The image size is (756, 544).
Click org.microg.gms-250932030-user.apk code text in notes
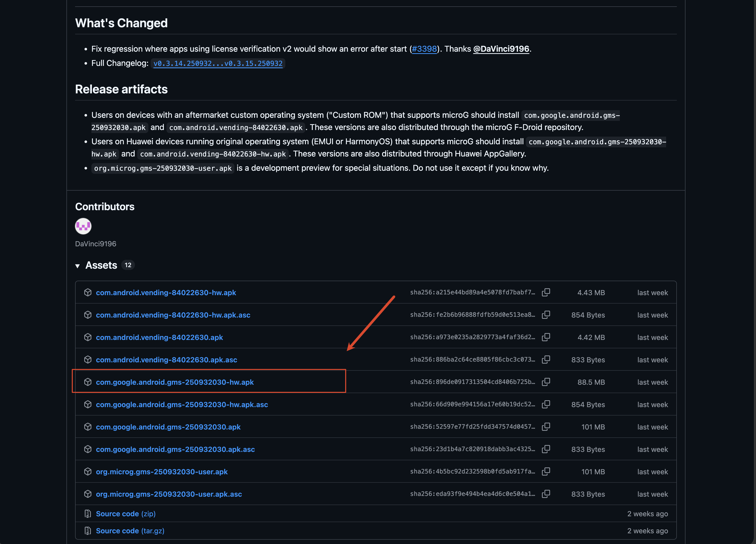coord(163,168)
